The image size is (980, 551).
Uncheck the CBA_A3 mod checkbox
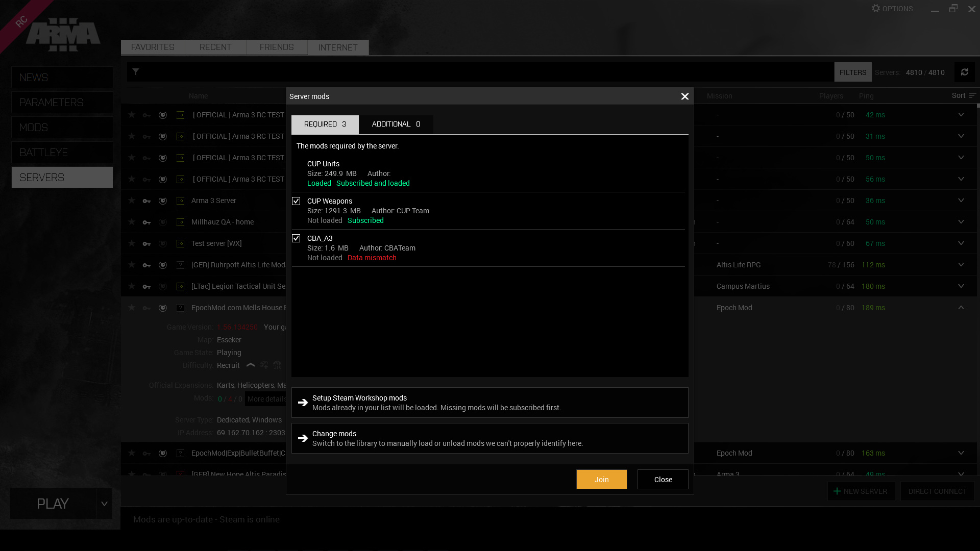click(x=296, y=238)
